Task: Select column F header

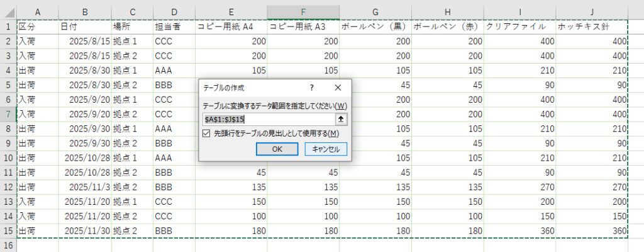Action: (x=303, y=13)
